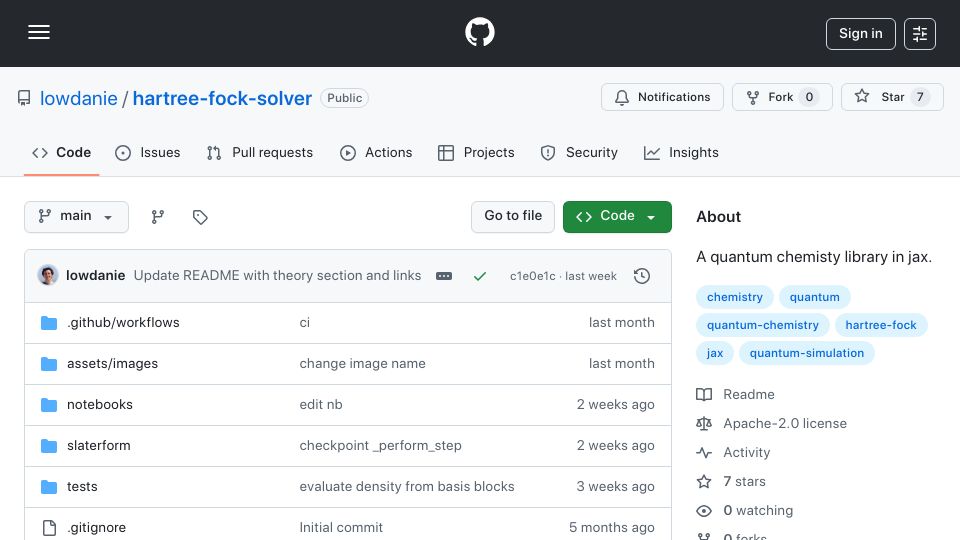Click file icon for .gitignore
Image resolution: width=960 pixels, height=540 pixels.
[x=49, y=528]
